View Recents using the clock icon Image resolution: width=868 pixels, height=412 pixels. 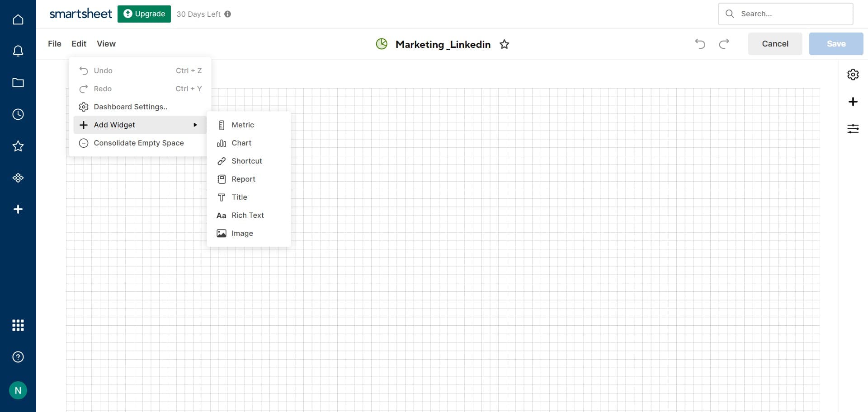tap(18, 114)
